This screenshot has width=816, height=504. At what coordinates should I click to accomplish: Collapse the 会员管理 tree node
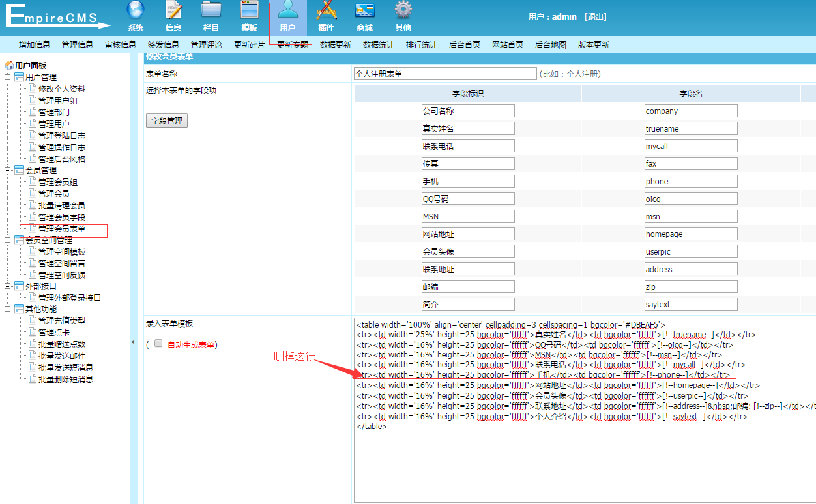pos(8,171)
